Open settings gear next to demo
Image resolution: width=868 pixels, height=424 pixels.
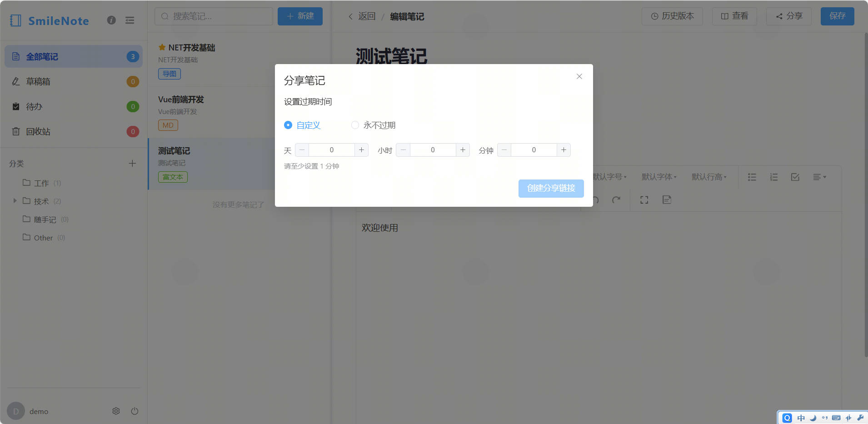tap(116, 411)
